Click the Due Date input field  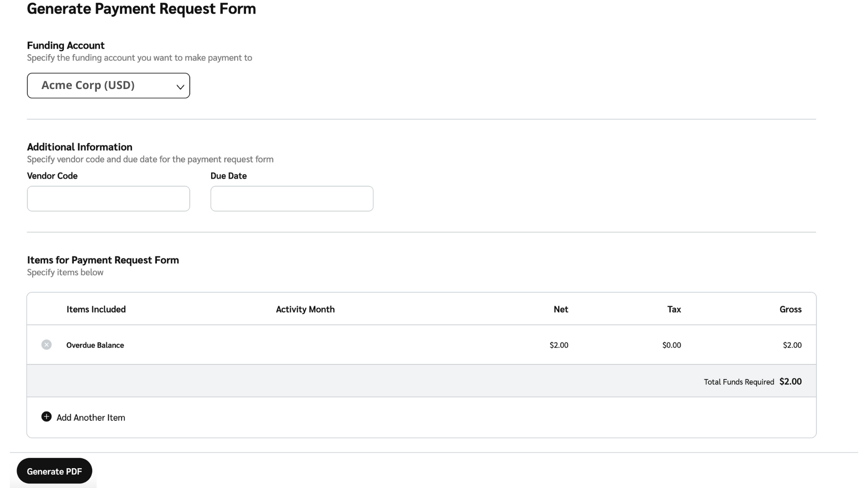point(292,199)
